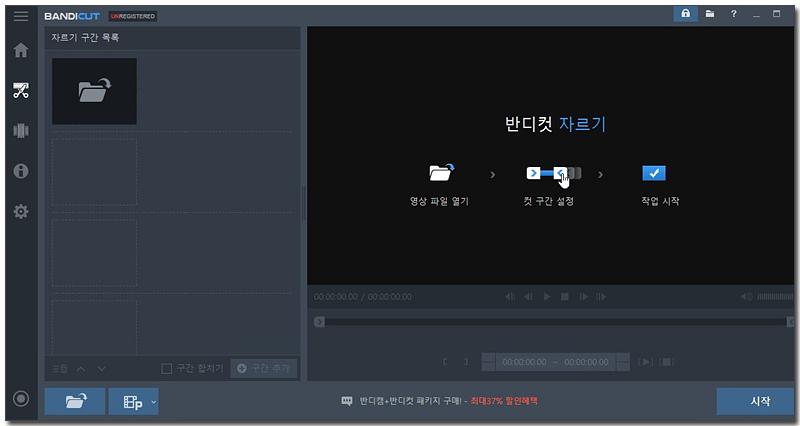Image resolution: width=800 pixels, height=426 pixels.
Task: Play the selected segment with bracketed play icon
Action: pyautogui.click(x=645, y=362)
